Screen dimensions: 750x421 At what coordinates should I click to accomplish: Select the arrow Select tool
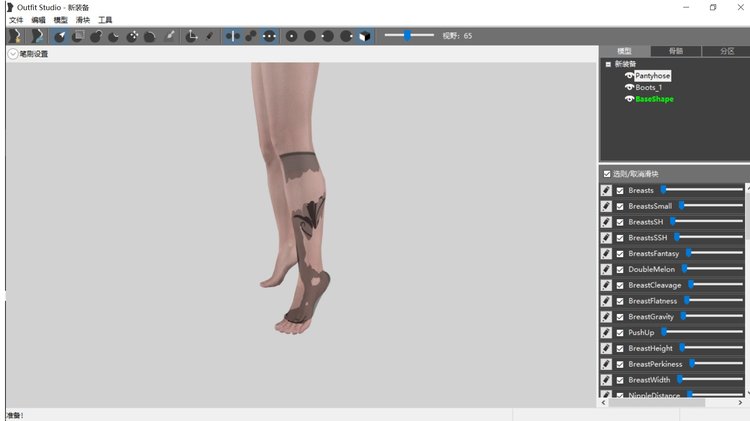click(60, 36)
